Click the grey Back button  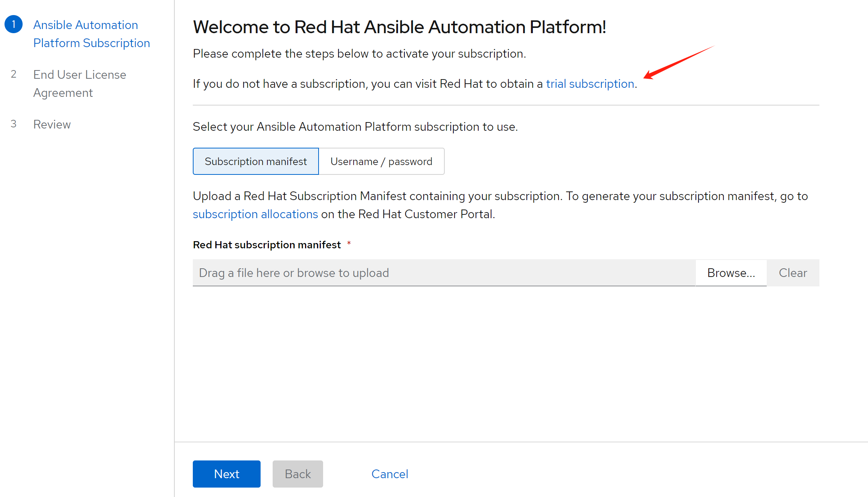click(x=297, y=474)
